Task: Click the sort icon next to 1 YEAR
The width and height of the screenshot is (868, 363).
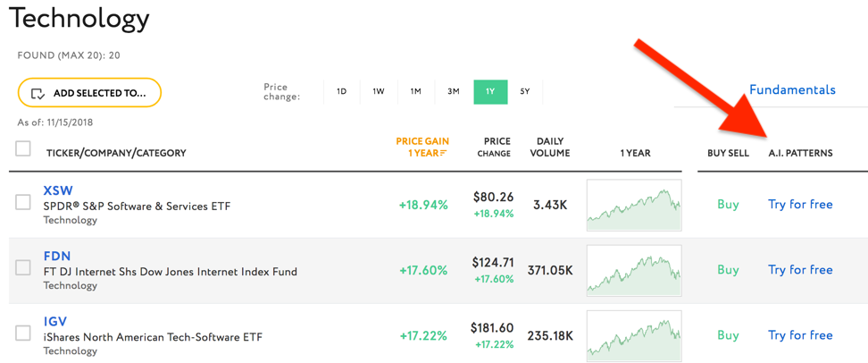Action: click(443, 154)
